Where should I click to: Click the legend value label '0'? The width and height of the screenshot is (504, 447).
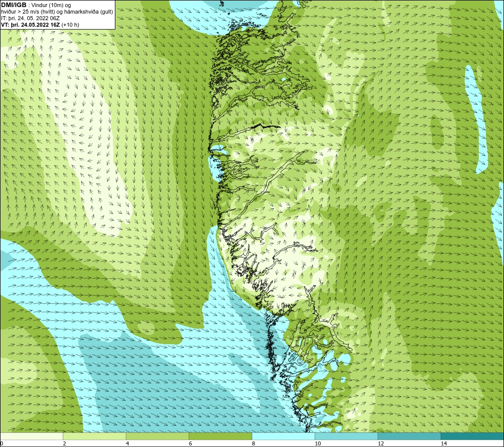2,443
